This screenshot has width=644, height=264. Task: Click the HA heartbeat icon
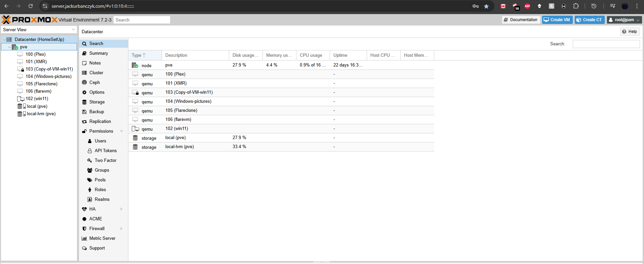84,209
